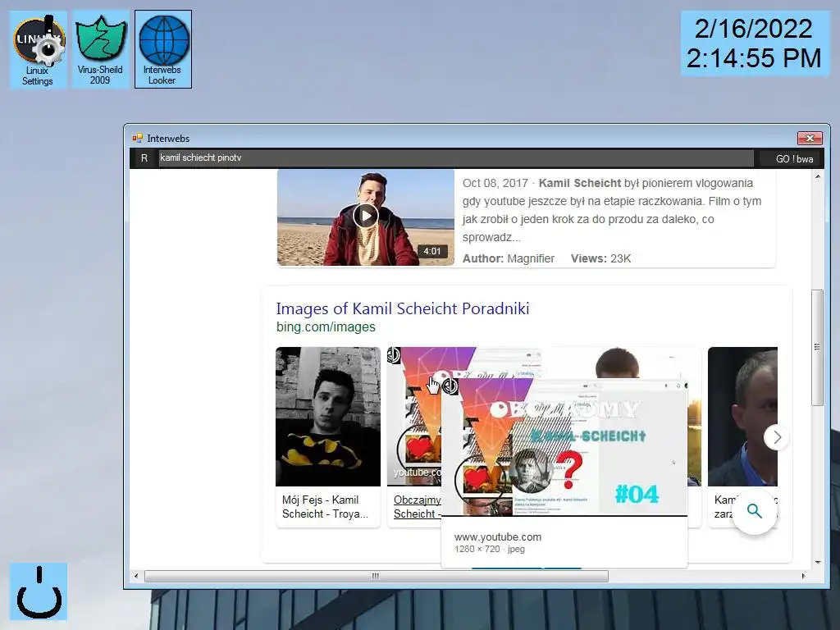Click Author: Magnifier text
This screenshot has width=840, height=630.
(x=509, y=258)
